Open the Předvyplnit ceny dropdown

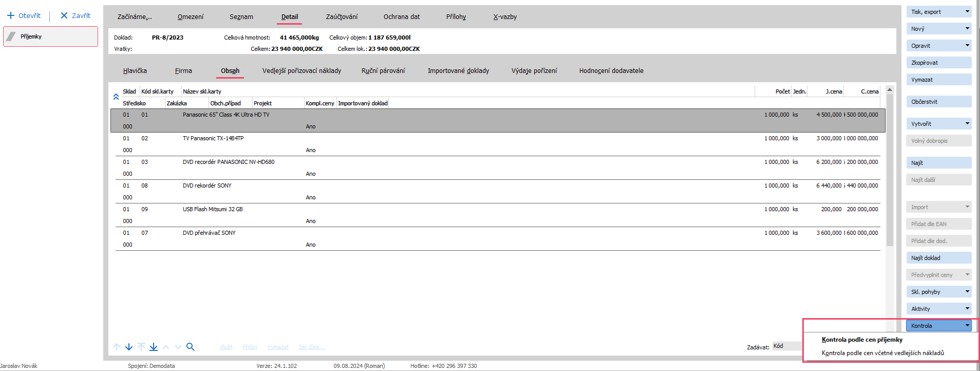coord(939,275)
